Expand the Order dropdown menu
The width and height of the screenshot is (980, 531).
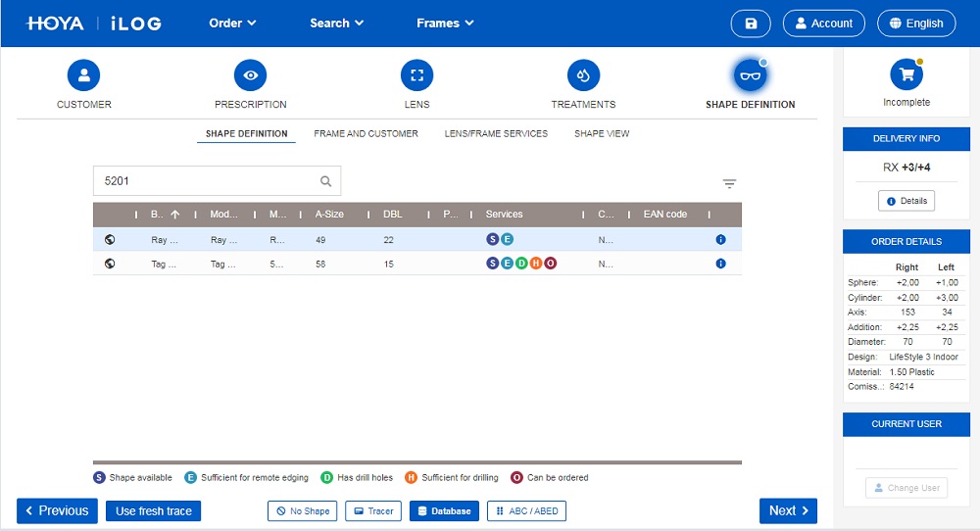pos(232,24)
